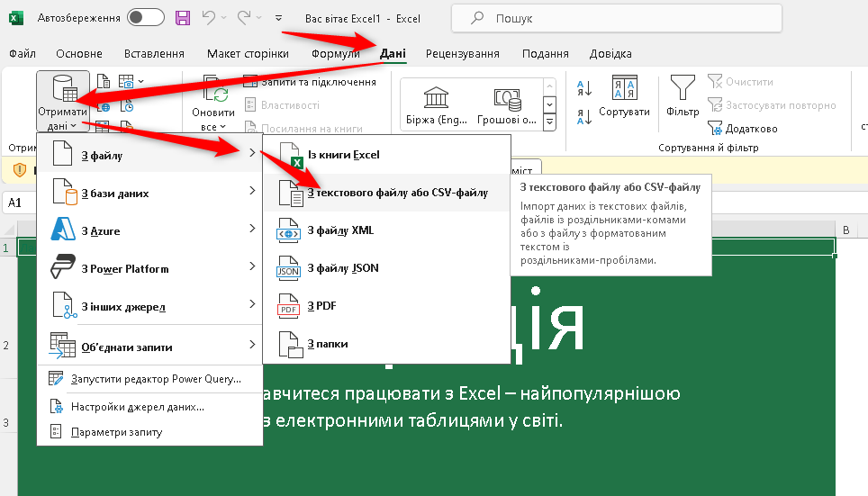
Task: Toggle the AutoSave switch
Action: coord(146,18)
